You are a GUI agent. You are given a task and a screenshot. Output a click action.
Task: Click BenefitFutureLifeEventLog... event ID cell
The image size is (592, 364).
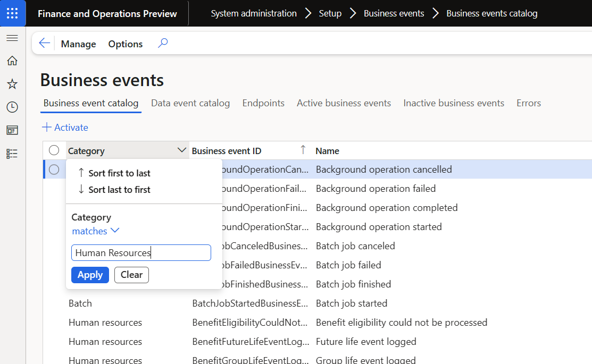[251, 342]
